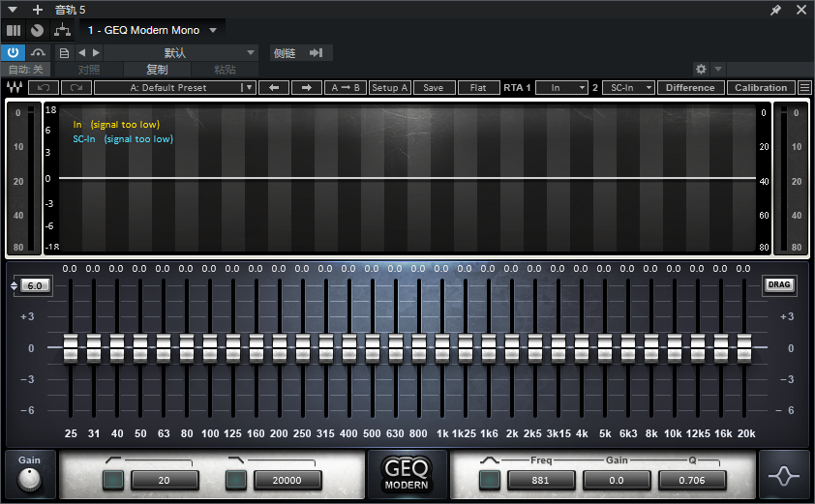
Task: Pin the plugin window
Action: [x=775, y=10]
